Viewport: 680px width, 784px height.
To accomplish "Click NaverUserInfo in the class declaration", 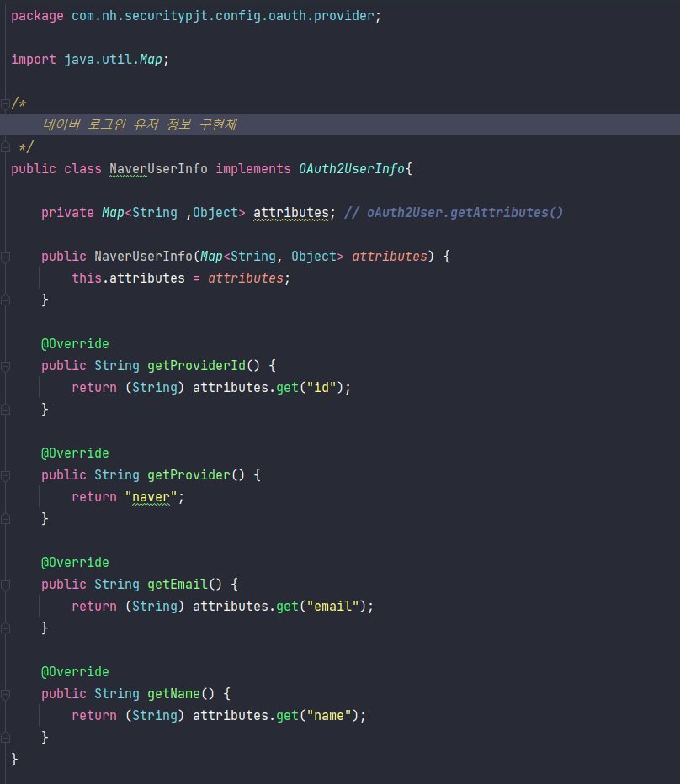I will pos(158,169).
